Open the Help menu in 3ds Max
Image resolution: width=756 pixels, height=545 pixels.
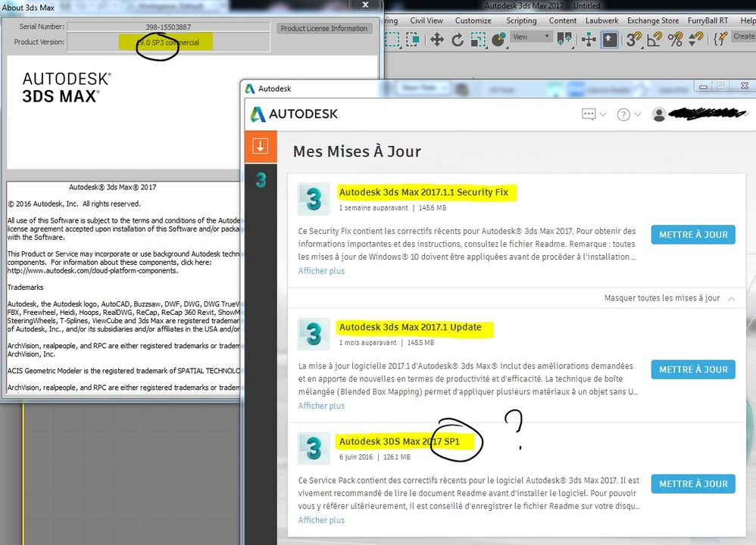click(748, 20)
